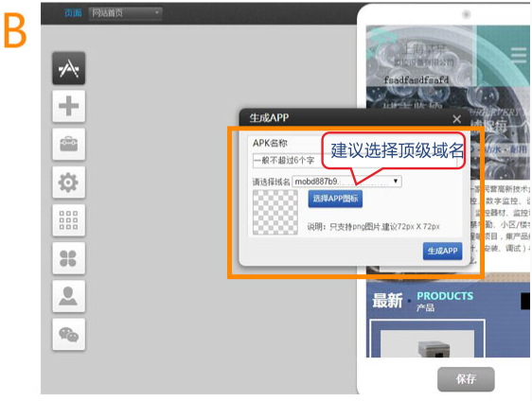
Task: Click the 页面 label in the top bar
Action: pos(73,13)
